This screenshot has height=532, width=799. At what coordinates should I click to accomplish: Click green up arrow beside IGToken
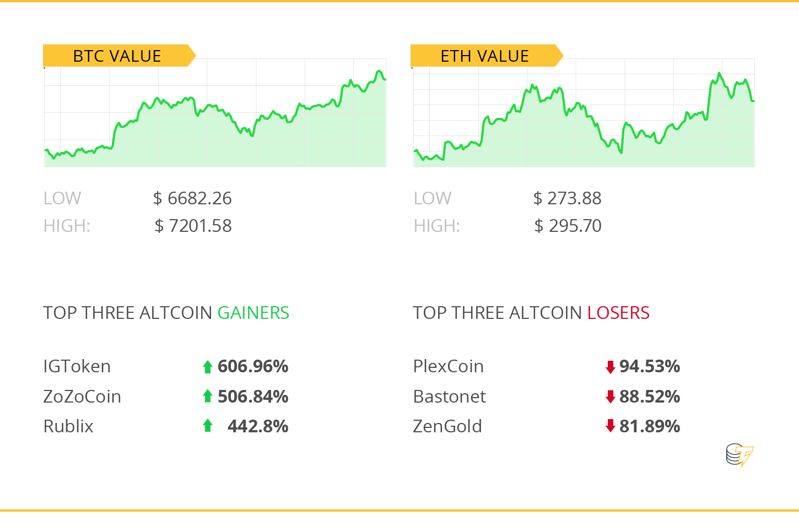(x=208, y=367)
